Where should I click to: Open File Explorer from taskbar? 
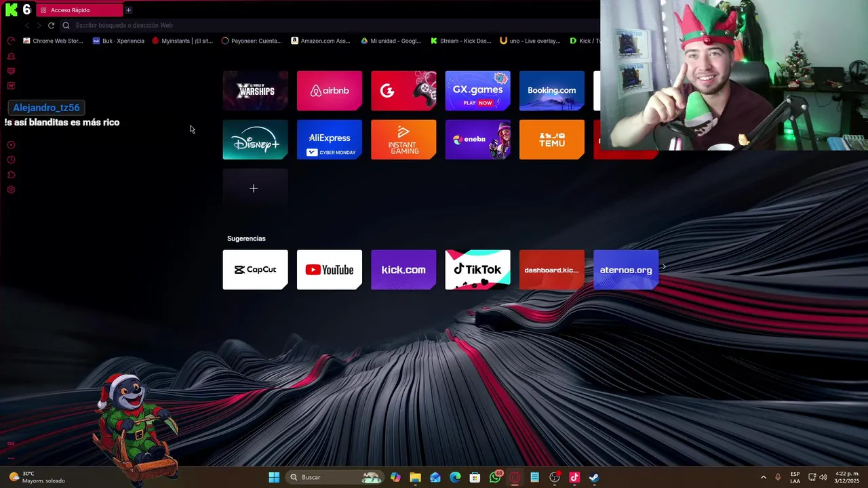tap(415, 477)
